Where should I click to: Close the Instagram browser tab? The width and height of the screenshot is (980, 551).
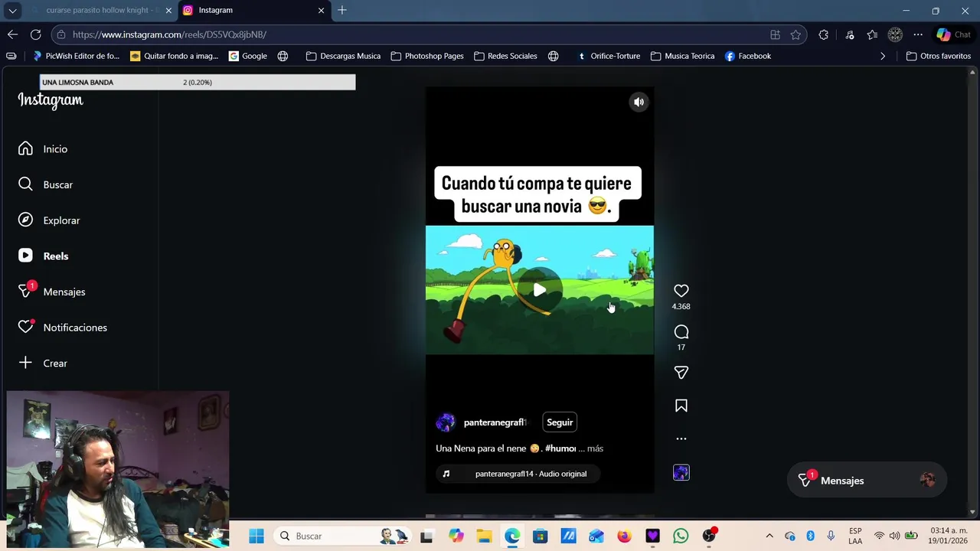[x=321, y=11]
